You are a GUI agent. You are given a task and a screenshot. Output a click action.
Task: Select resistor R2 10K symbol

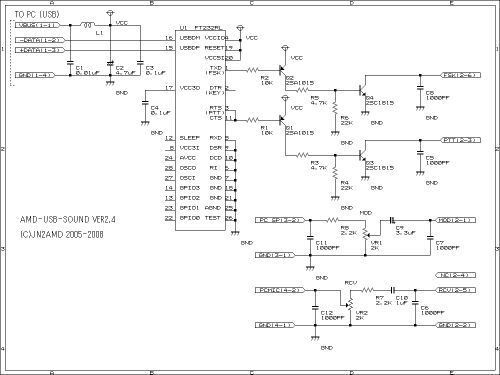tap(253, 70)
